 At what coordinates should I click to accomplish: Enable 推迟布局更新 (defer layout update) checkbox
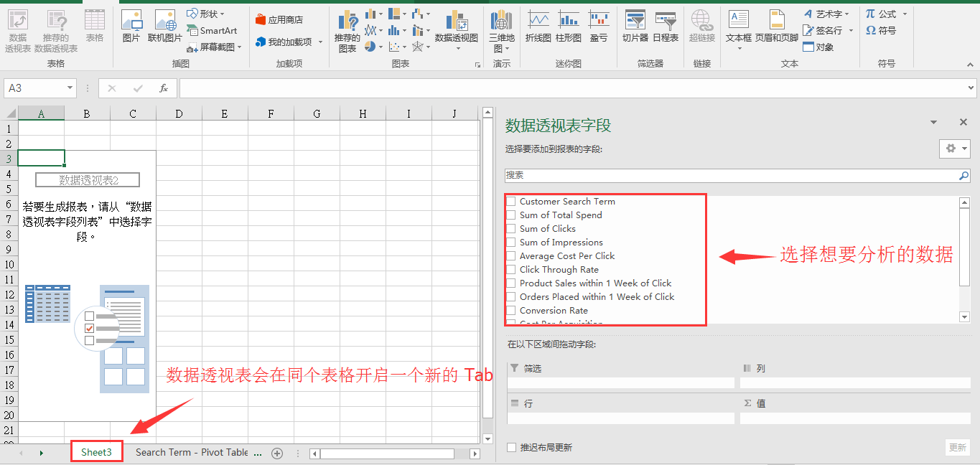[512, 448]
